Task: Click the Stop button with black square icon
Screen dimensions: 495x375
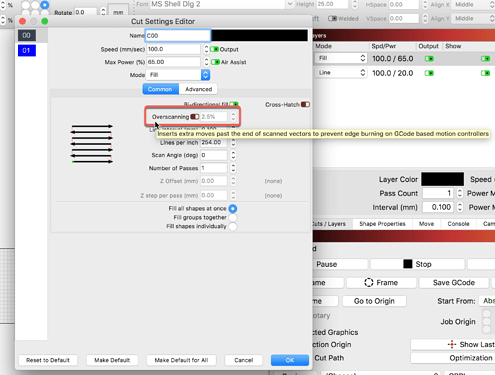Action: (x=417, y=264)
